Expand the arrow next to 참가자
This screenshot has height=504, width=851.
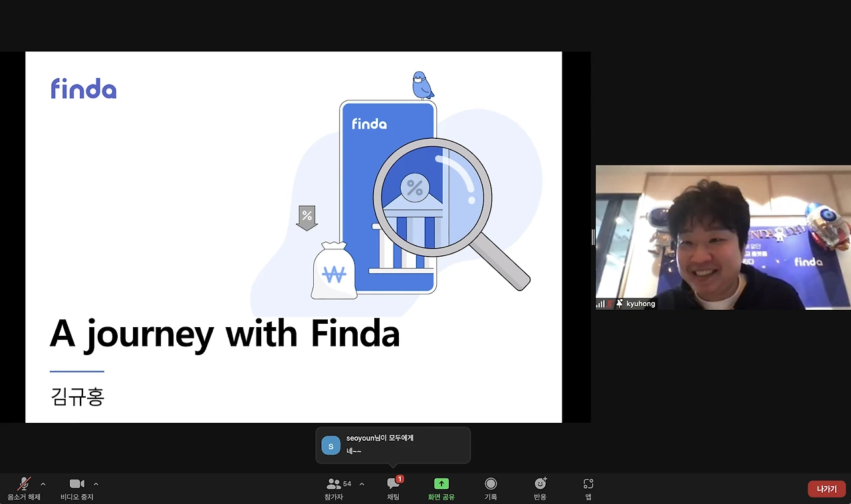tap(362, 484)
